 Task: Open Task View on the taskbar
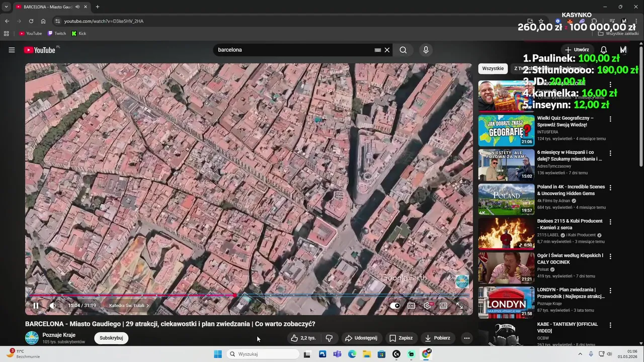pyautogui.click(x=307, y=354)
